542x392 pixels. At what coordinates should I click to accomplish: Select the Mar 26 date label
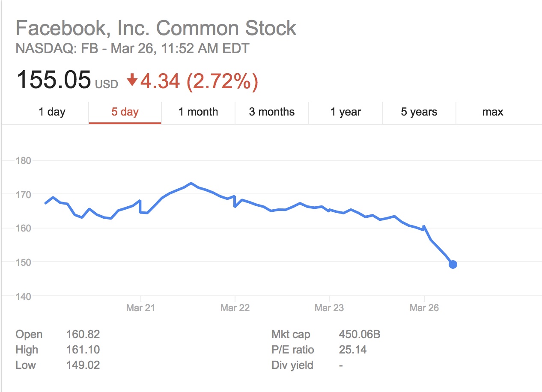click(424, 308)
